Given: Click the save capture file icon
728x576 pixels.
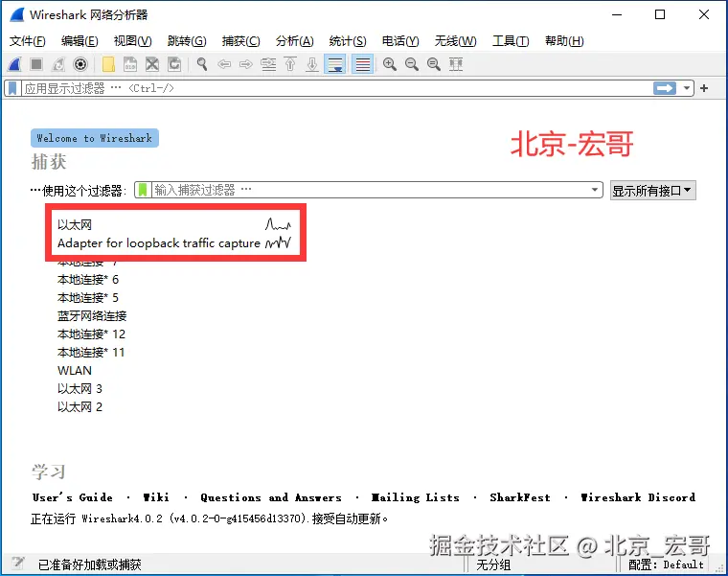Looking at the screenshot, I should (130, 64).
